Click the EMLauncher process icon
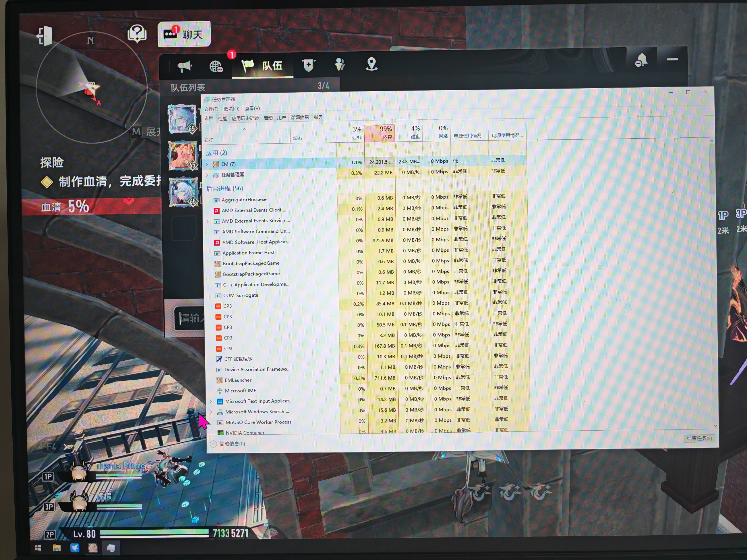 220,380
